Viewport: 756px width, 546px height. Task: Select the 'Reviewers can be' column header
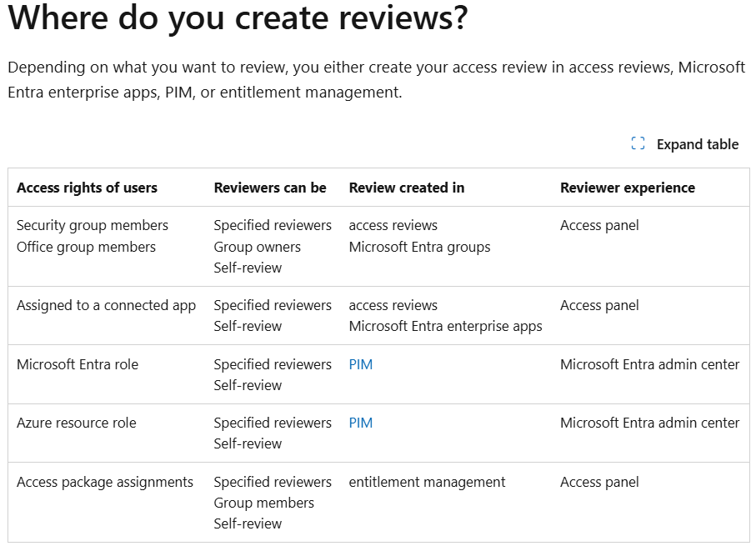pos(269,188)
